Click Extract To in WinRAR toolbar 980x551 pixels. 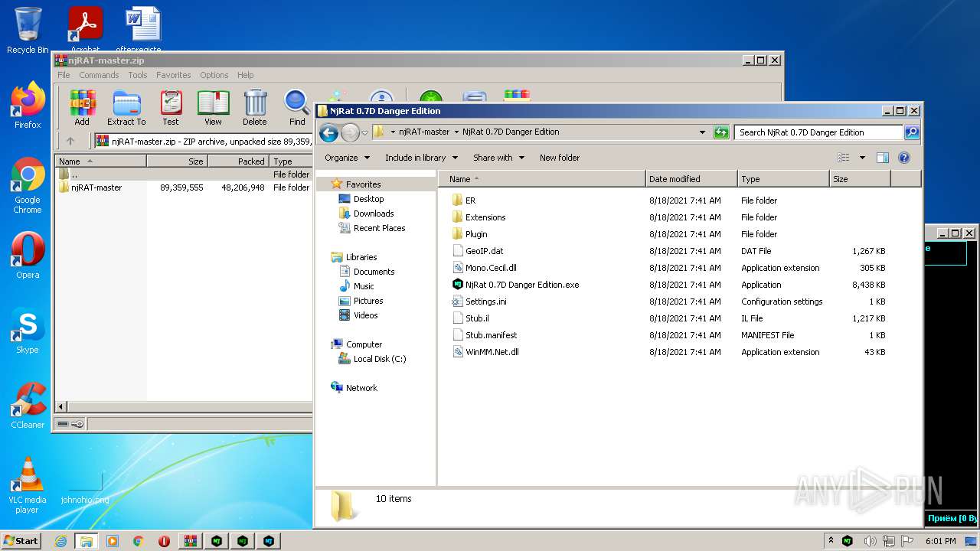pos(126,108)
